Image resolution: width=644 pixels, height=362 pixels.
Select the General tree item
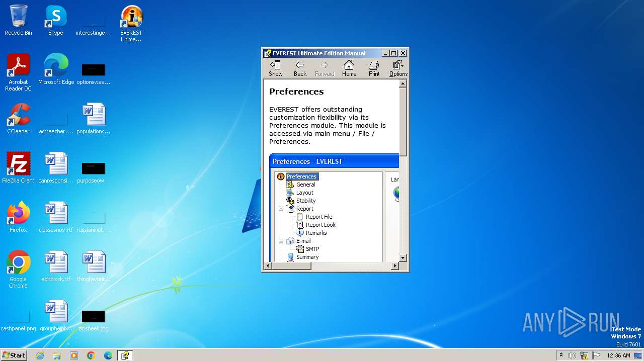[305, 185]
